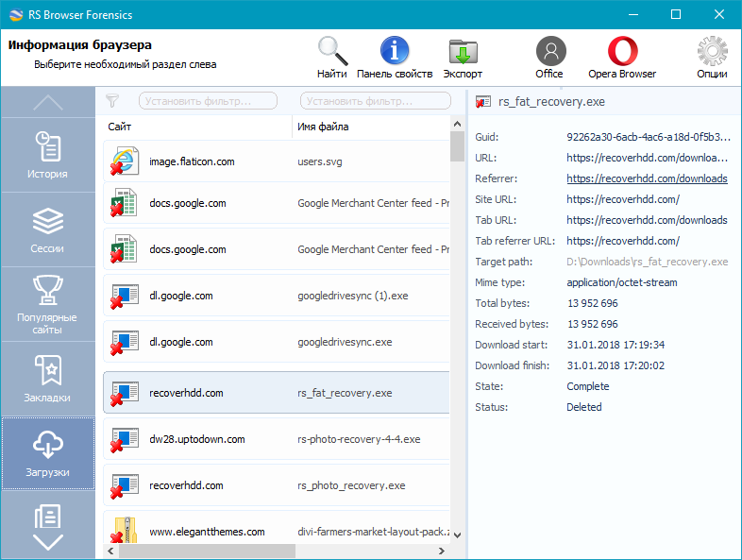742x560 pixels.
Task: Open Опции settings gear
Action: (x=712, y=57)
